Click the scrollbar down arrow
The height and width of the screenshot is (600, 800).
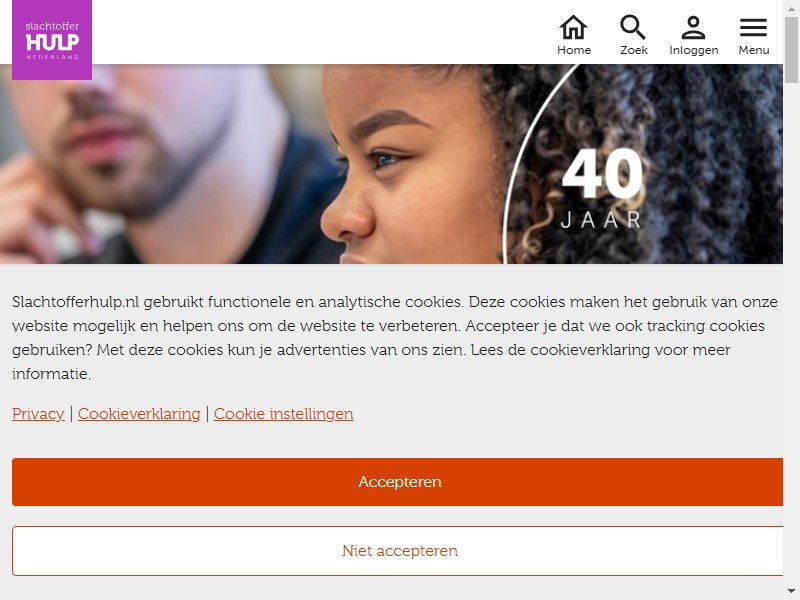[x=791, y=592]
